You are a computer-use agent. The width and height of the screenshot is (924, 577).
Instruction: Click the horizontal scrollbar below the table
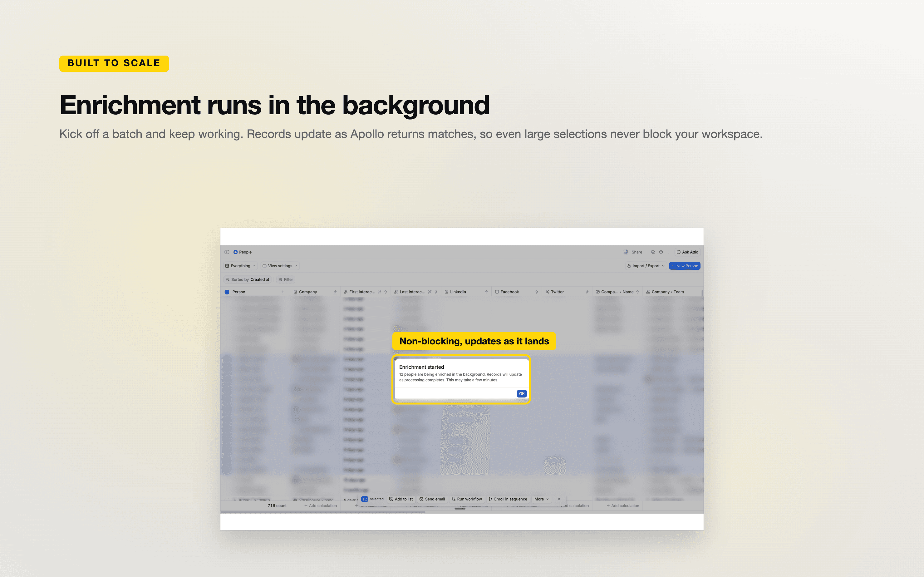pos(323,512)
